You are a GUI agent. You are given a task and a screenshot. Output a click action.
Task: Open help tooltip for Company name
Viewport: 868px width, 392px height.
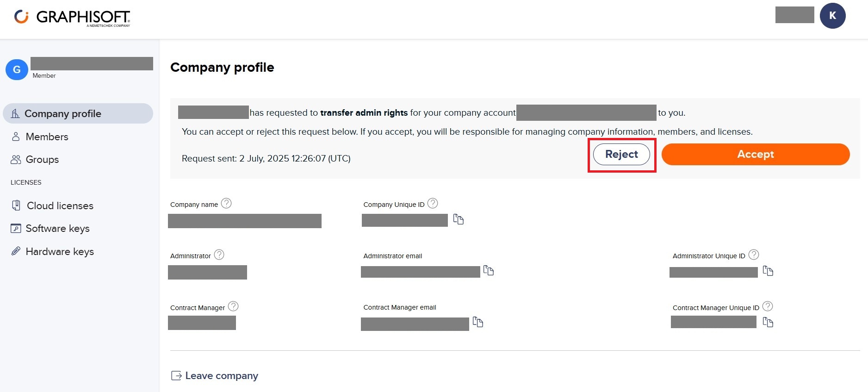[226, 203]
